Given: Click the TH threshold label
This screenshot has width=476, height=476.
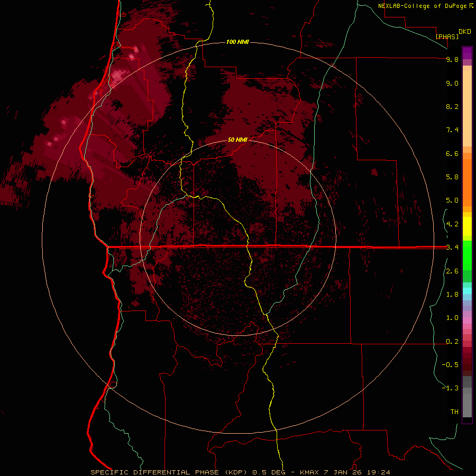Looking at the screenshot, I should click(454, 412).
